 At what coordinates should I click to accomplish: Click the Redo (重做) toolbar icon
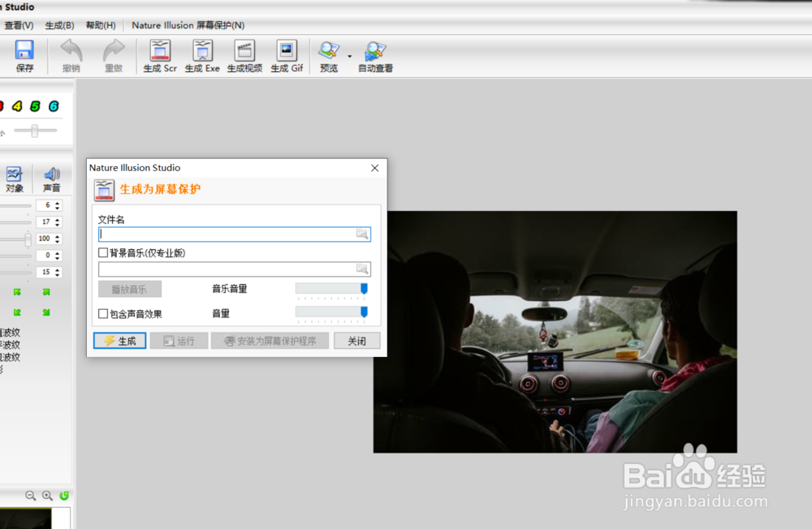pos(114,56)
